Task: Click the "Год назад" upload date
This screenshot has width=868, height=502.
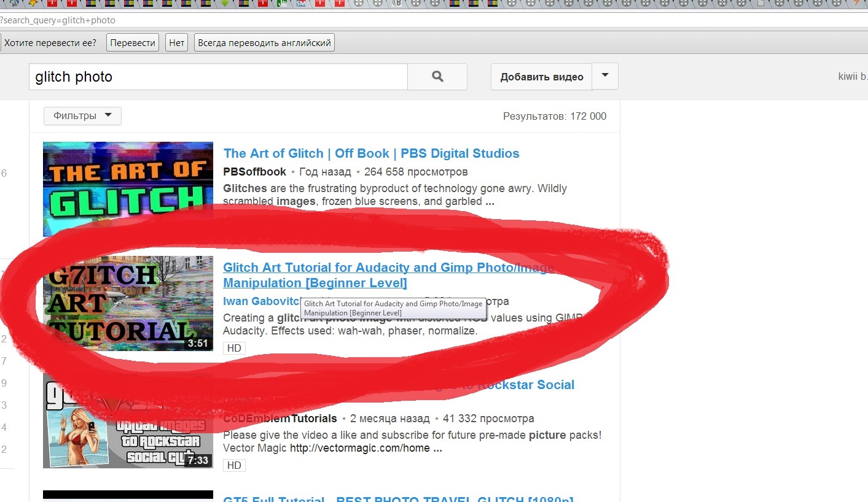Action: [x=325, y=172]
